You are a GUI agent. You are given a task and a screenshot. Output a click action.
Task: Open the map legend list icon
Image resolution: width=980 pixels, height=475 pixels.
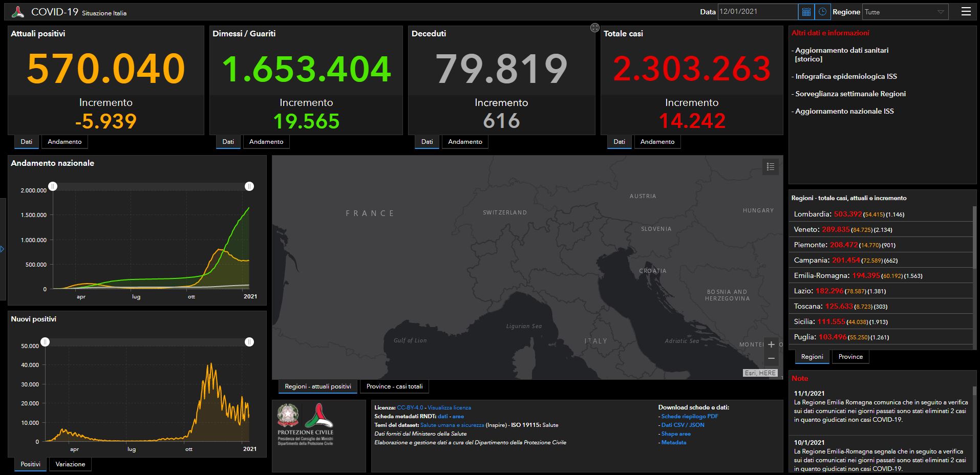770,167
